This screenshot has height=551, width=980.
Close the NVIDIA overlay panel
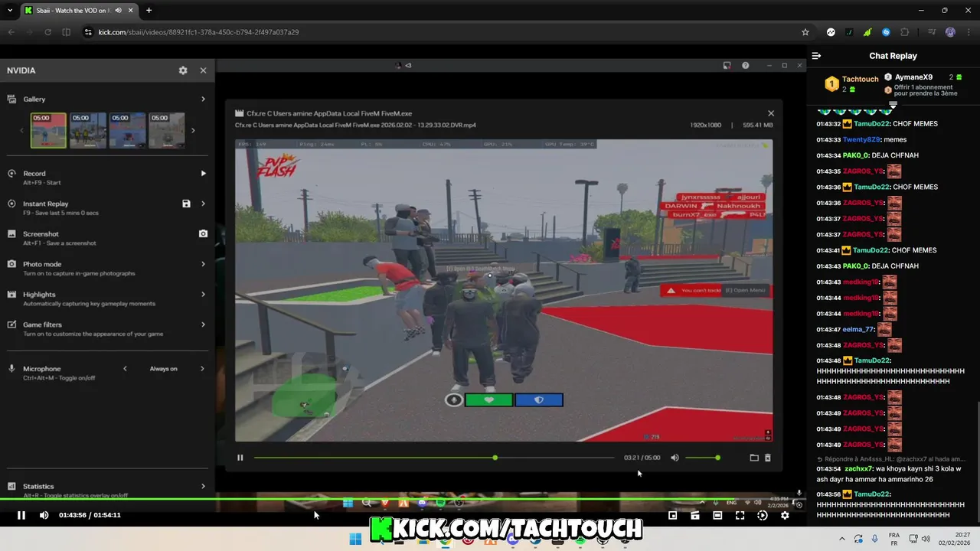coord(203,70)
